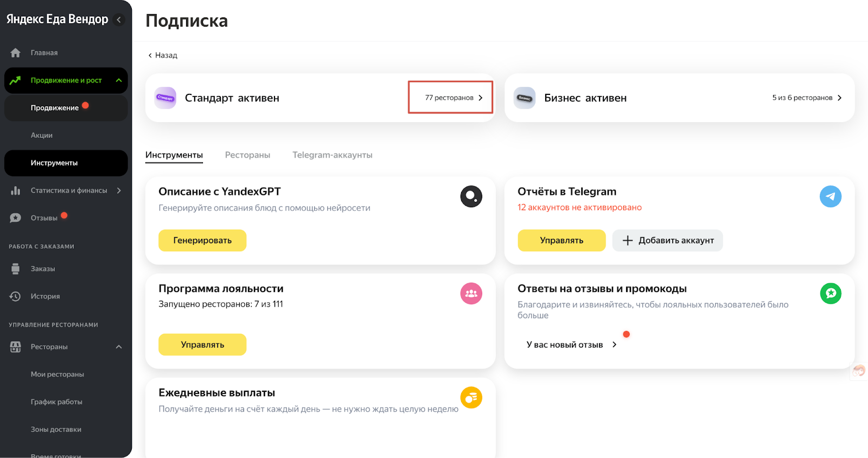The image size is (868, 458).
Task: Expand the Статистика и финансы section
Action: pos(119,190)
